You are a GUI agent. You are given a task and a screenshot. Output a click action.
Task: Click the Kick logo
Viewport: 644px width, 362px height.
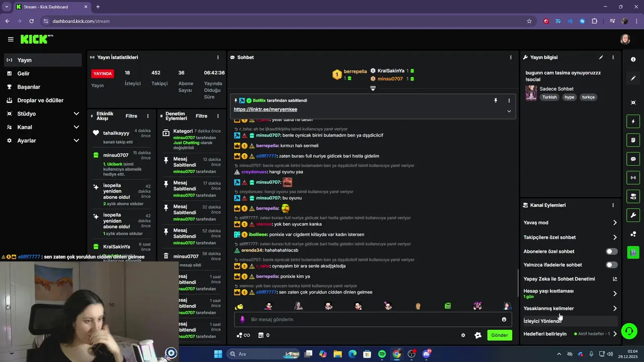[36, 39]
